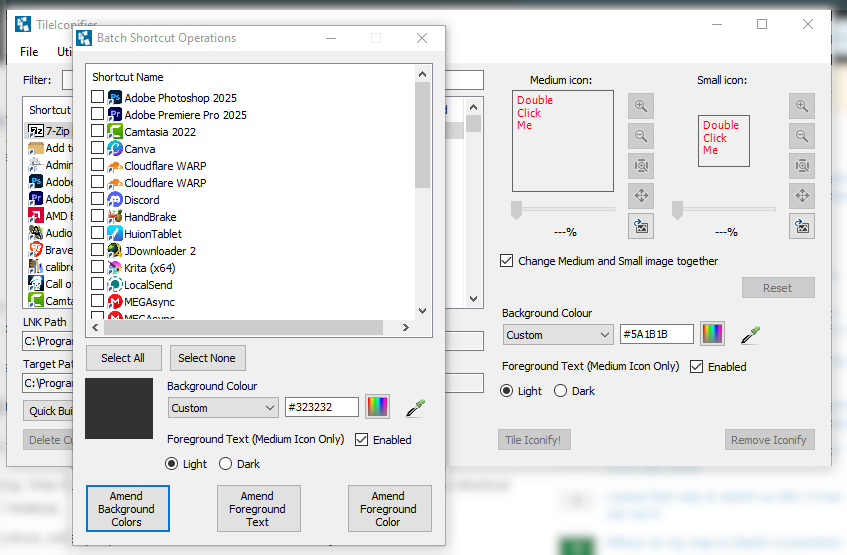Click the Amend Foreground Text button

(258, 509)
